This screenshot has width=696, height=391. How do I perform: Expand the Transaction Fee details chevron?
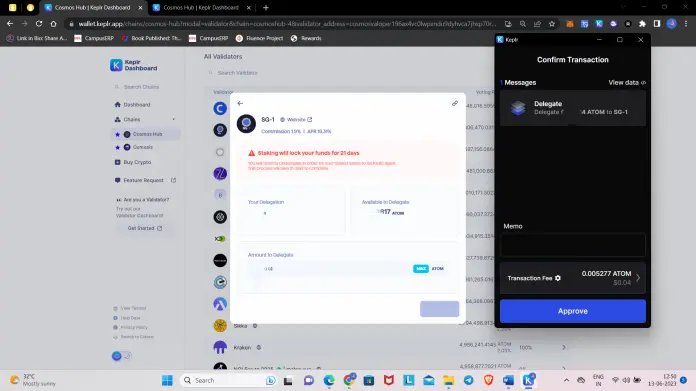pyautogui.click(x=638, y=278)
